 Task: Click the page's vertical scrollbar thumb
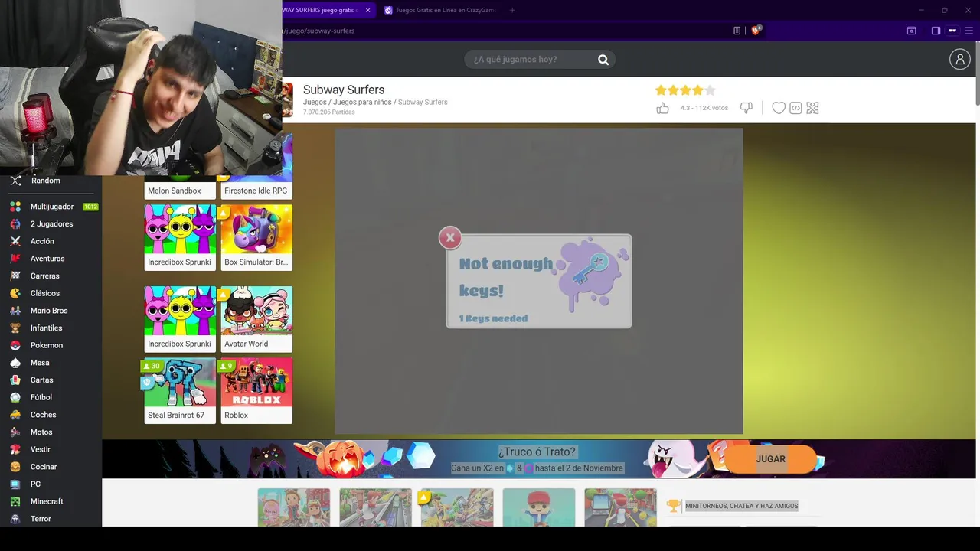click(977, 73)
